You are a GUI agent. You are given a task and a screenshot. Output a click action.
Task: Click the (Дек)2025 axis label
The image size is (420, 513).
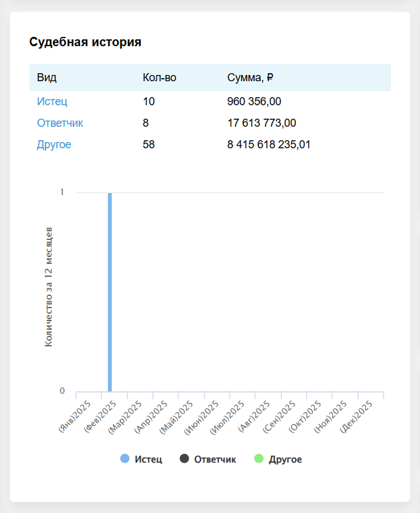357,416
